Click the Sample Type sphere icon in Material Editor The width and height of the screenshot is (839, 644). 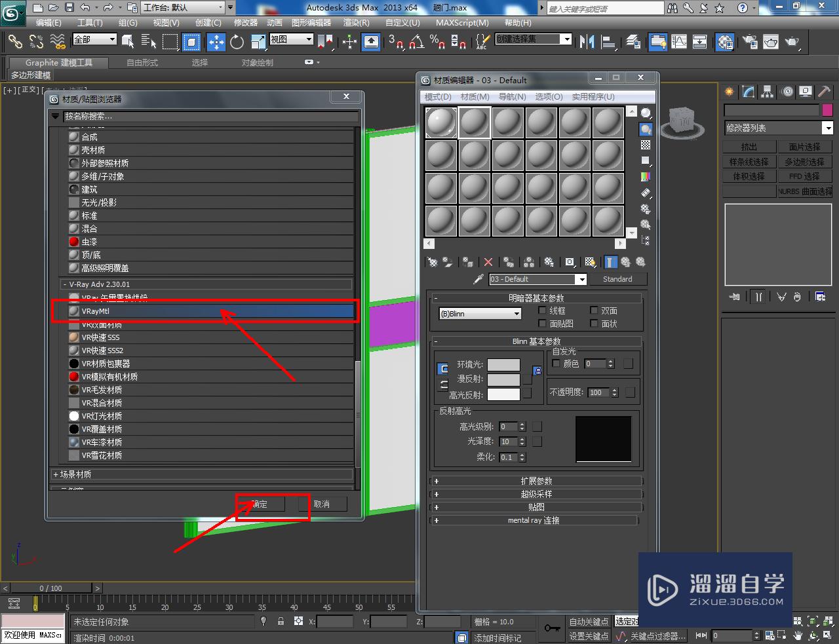pyautogui.click(x=646, y=113)
